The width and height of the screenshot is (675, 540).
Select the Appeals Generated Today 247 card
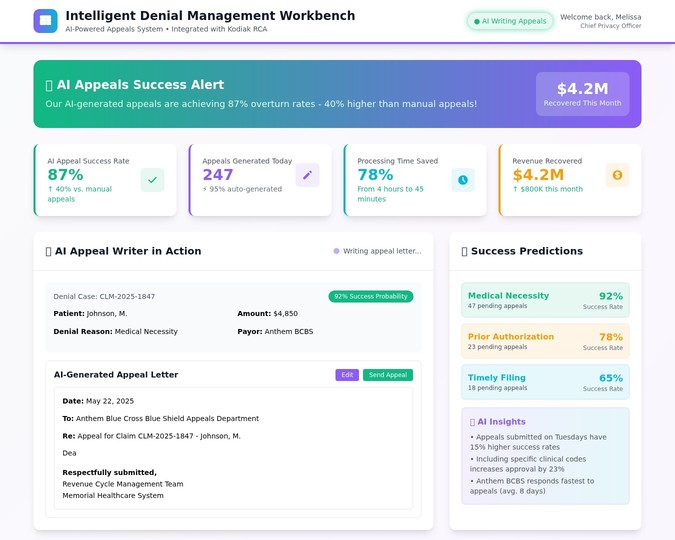[x=260, y=180]
